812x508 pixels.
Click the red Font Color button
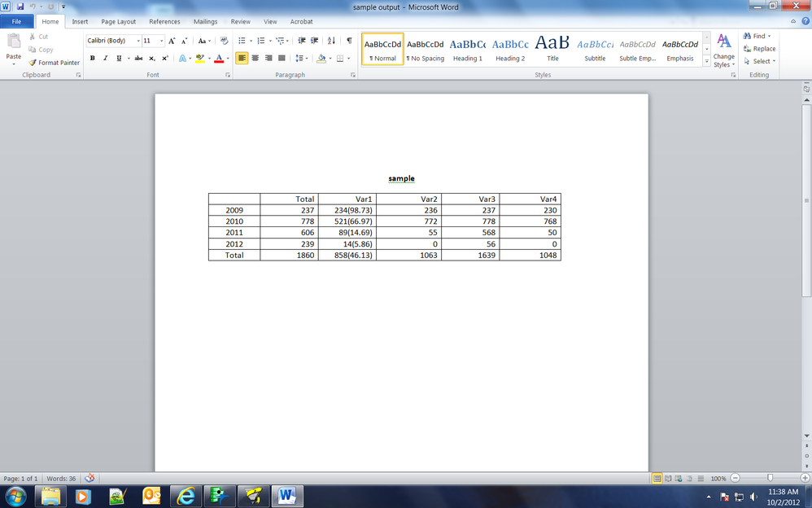click(219, 59)
